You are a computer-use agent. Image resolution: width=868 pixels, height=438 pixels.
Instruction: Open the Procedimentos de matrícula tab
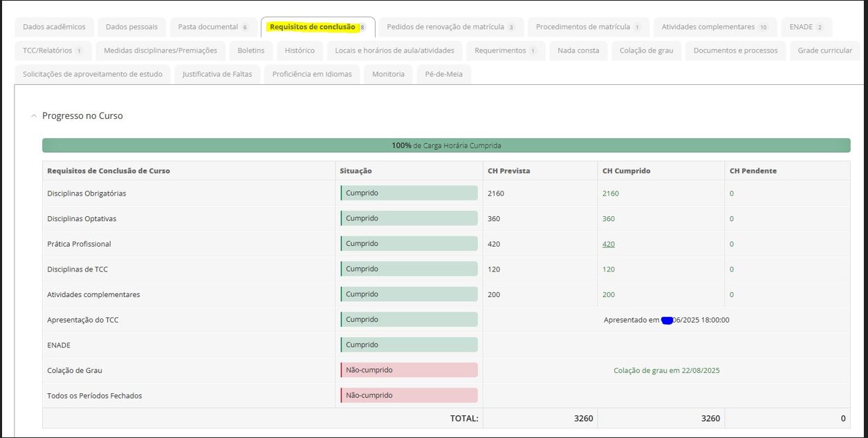589,27
